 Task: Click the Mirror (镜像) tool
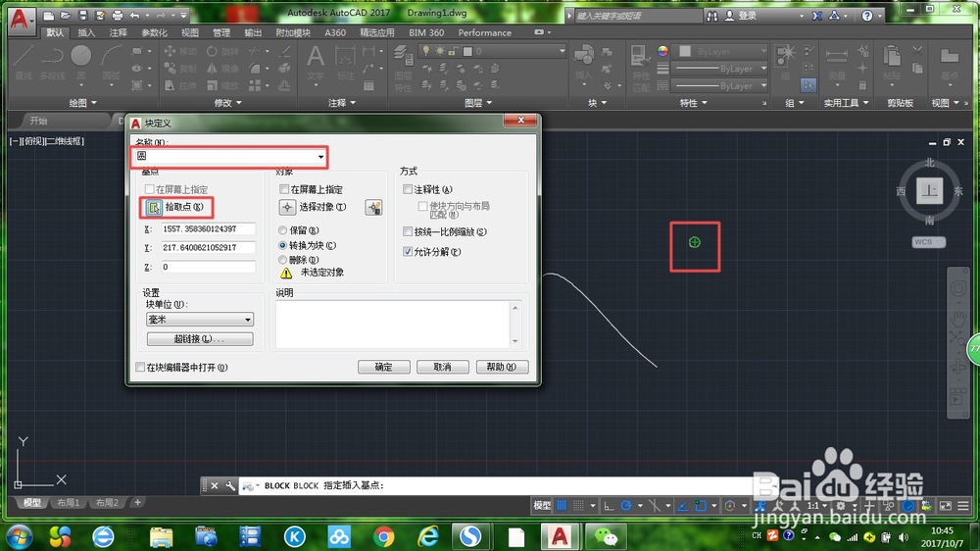click(x=222, y=69)
